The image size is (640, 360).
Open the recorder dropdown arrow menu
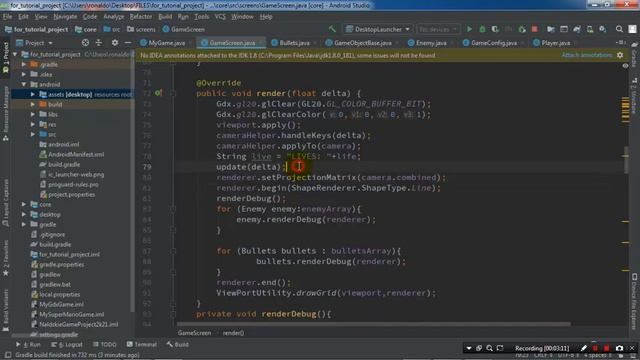tap(469, 348)
